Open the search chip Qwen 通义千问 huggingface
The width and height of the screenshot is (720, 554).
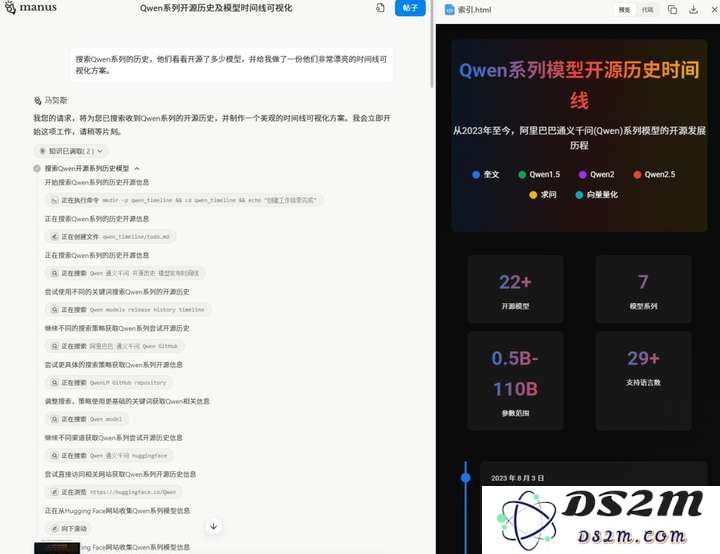tap(109, 455)
